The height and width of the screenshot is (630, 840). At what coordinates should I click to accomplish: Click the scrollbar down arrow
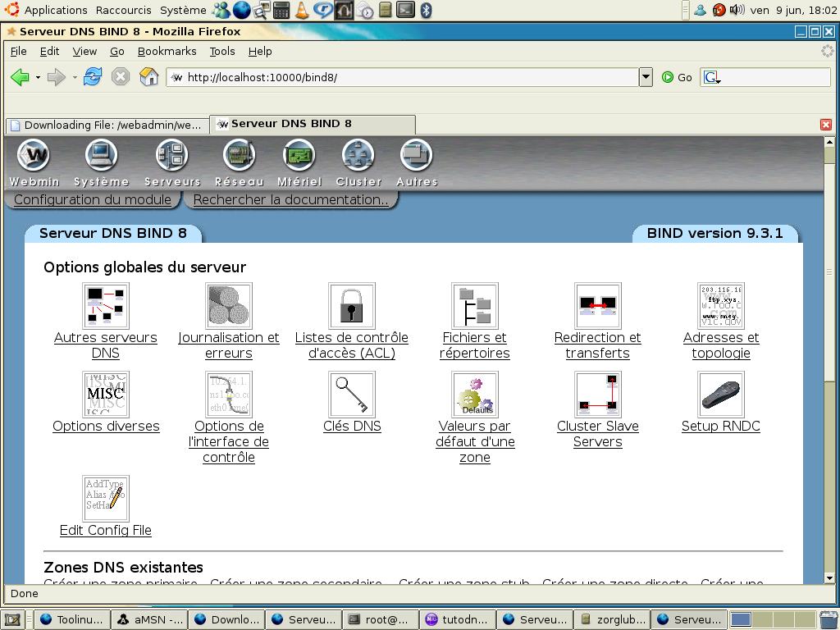[x=829, y=578]
